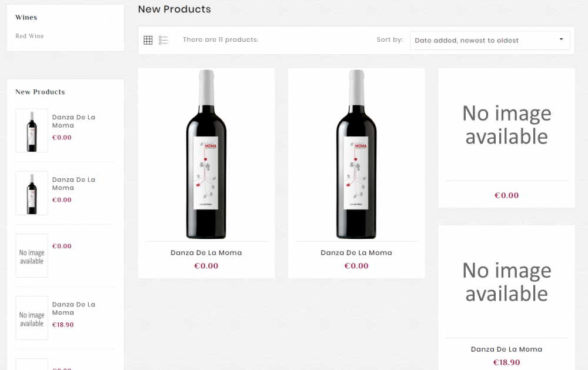The height and width of the screenshot is (370, 588).
Task: Click the New Products sidebar heading
Action: (x=40, y=92)
